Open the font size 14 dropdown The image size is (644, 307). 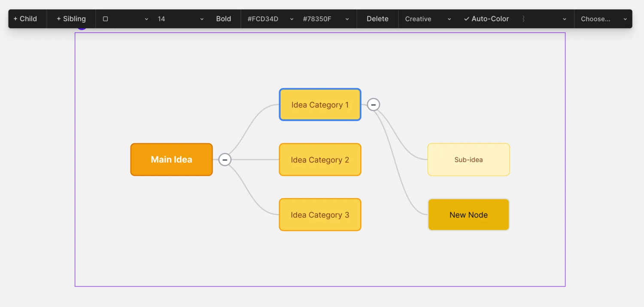(x=180, y=19)
